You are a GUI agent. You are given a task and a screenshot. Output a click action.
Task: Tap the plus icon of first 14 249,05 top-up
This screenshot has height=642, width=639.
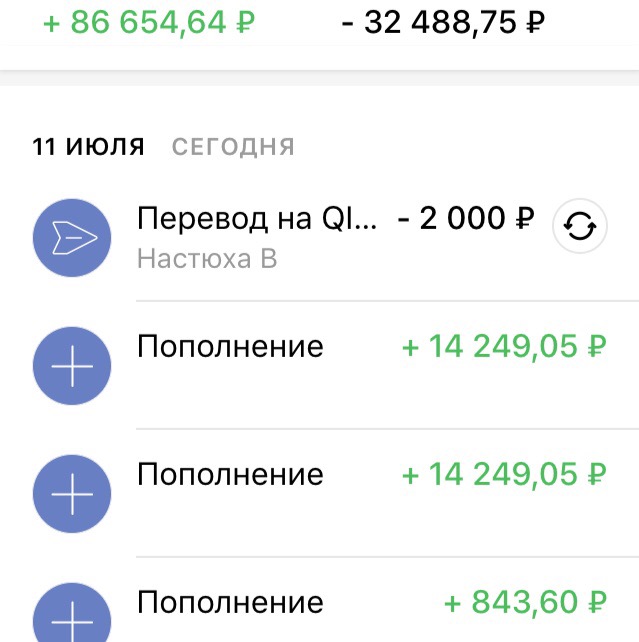pyautogui.click(x=72, y=366)
